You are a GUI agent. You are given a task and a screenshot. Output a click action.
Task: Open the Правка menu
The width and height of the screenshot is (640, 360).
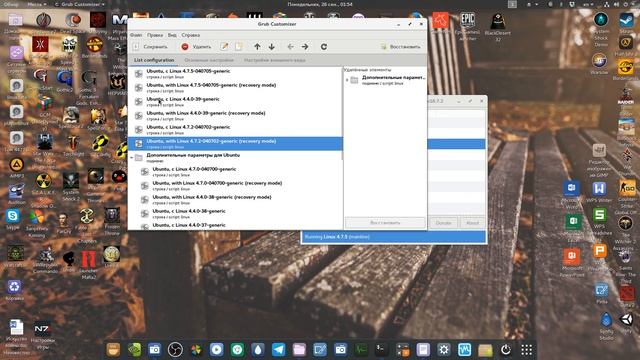tap(155, 35)
